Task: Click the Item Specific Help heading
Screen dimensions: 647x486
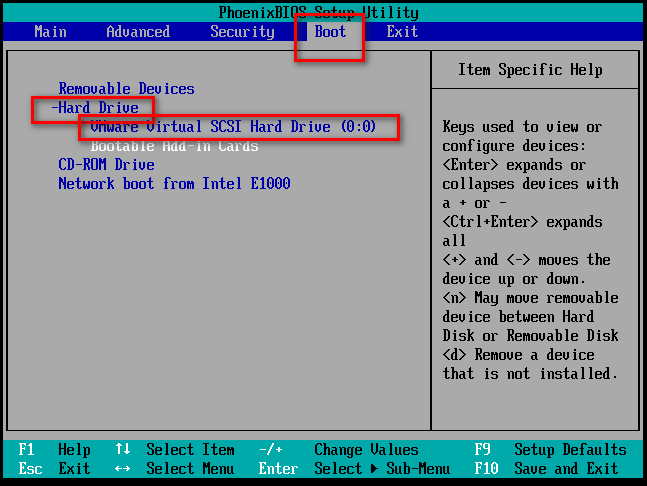Action: coord(530,70)
